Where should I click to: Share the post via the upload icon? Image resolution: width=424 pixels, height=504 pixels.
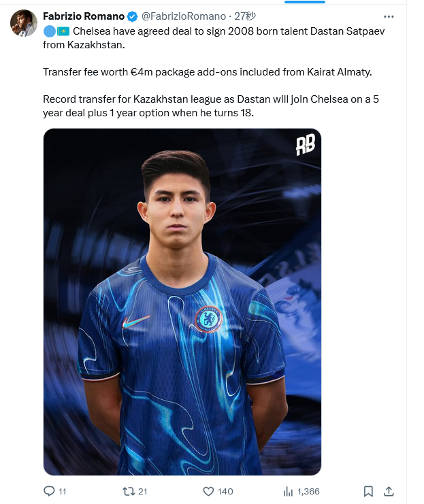[389, 491]
